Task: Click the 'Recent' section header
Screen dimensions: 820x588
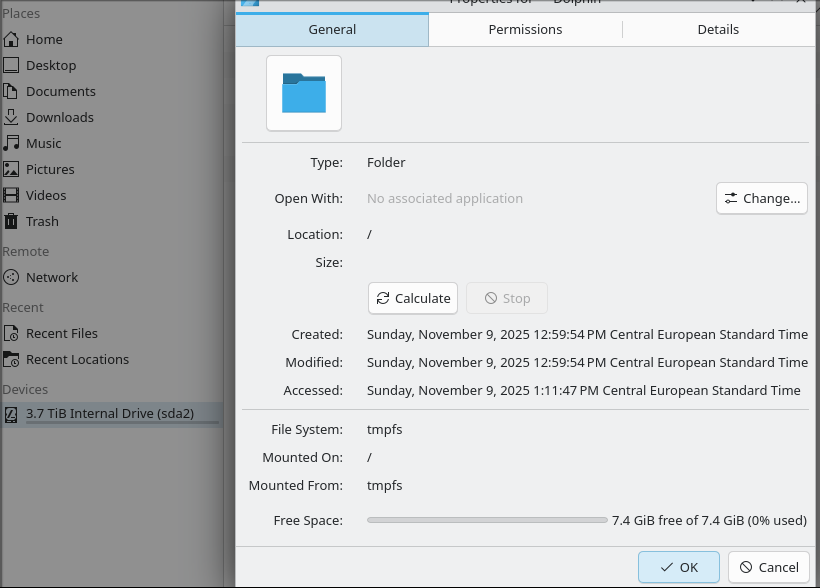Action: (x=23, y=308)
